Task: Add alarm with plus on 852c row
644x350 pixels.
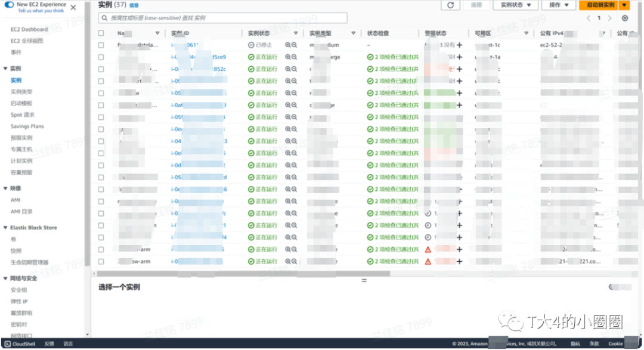Action: tap(460, 69)
